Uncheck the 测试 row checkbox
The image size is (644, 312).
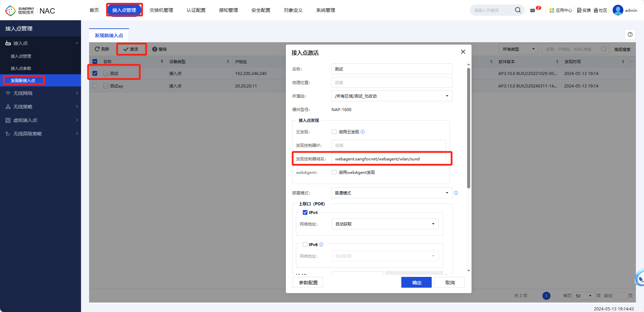click(x=95, y=73)
